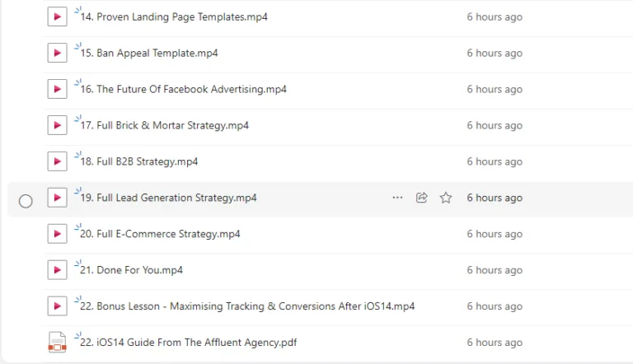Click video icon for Ban Appeal Template
This screenshot has width=633, height=364.
pos(57,53)
